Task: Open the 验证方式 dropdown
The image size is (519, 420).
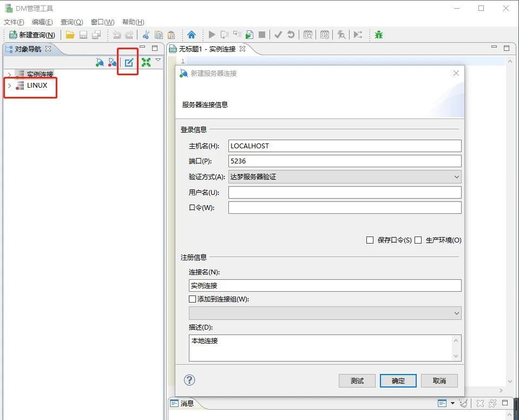Action: pyautogui.click(x=345, y=176)
